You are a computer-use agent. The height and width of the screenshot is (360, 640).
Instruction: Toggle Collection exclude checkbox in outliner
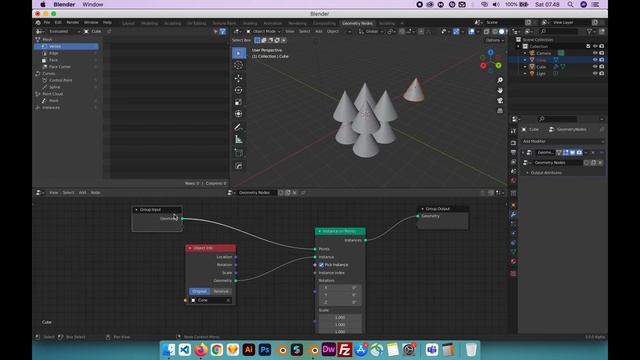pyautogui.click(x=588, y=47)
